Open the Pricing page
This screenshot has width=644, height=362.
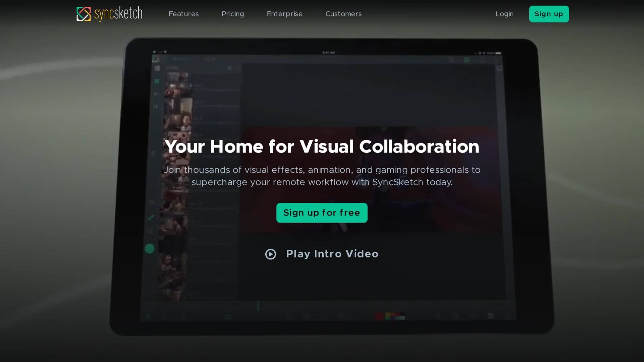[x=233, y=14]
